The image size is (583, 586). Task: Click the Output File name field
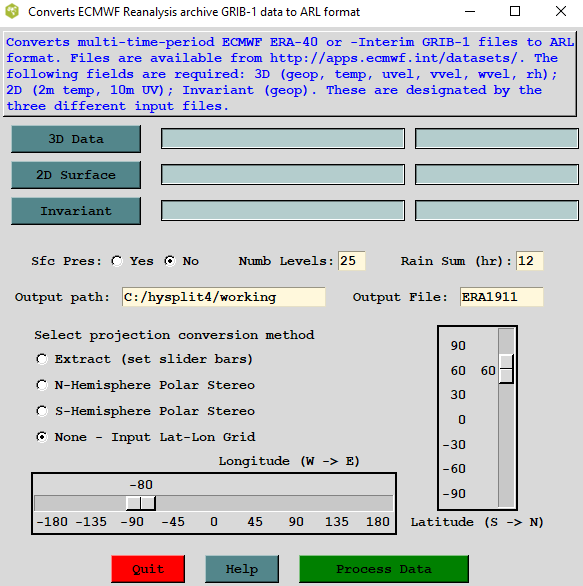click(x=501, y=297)
